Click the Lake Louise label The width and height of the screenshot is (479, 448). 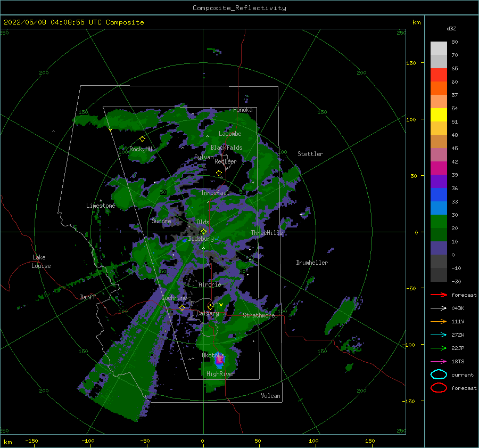point(42,262)
